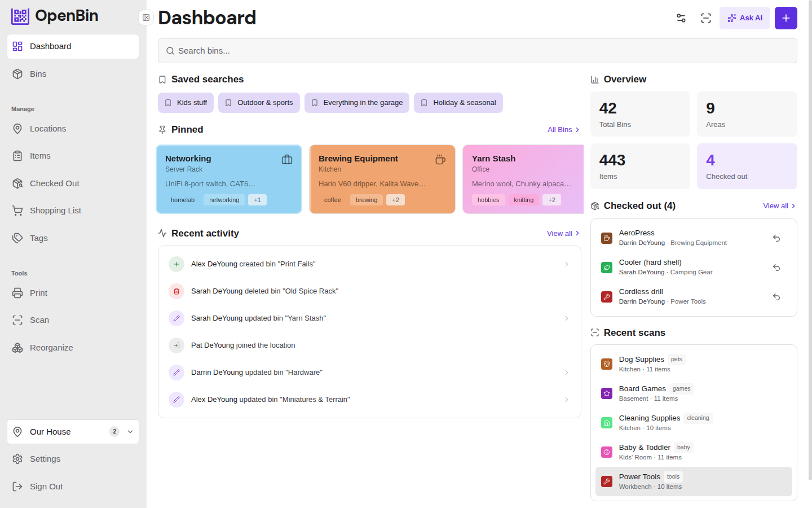Viewport: 812px width, 508px height.
Task: Open the Dashboard page in sidebar
Action: [73, 46]
